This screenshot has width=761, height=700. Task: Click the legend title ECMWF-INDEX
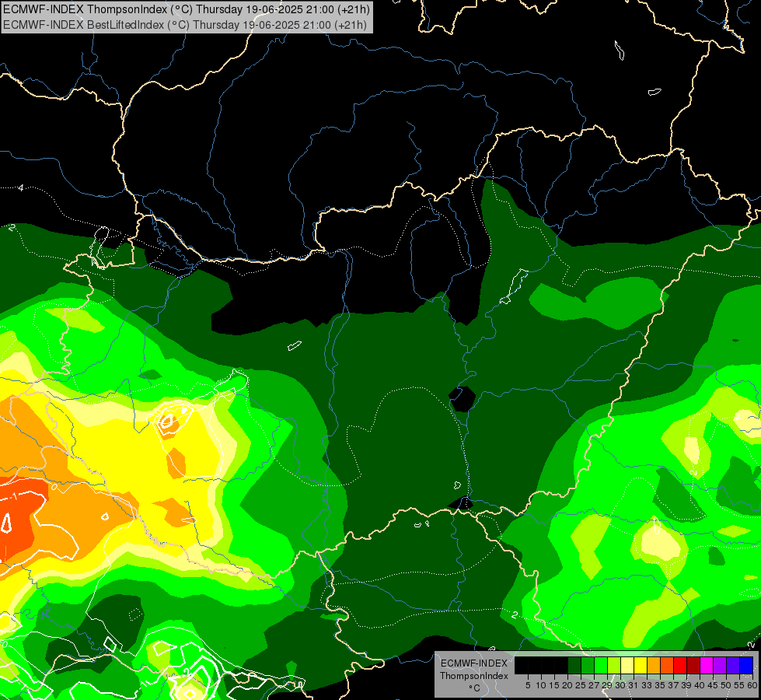click(x=473, y=663)
